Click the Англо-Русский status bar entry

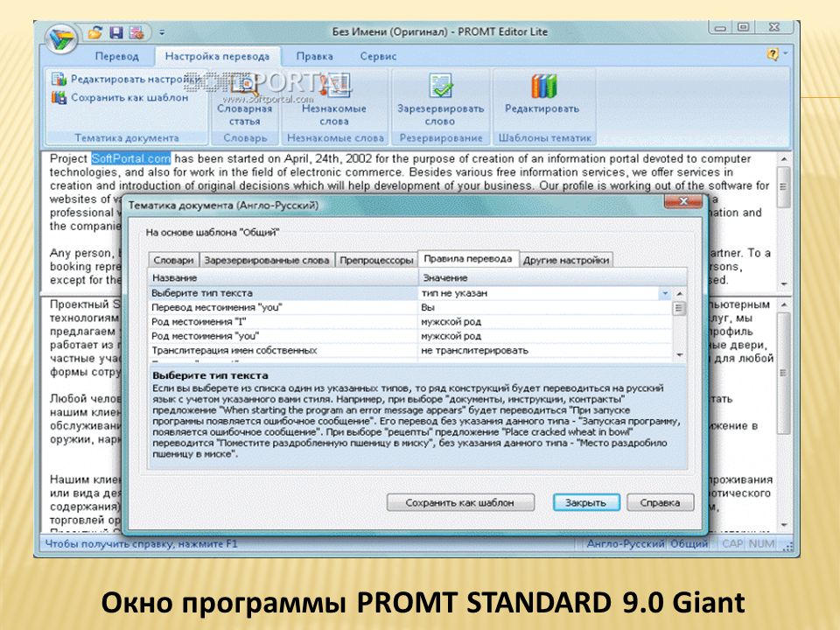(x=625, y=543)
